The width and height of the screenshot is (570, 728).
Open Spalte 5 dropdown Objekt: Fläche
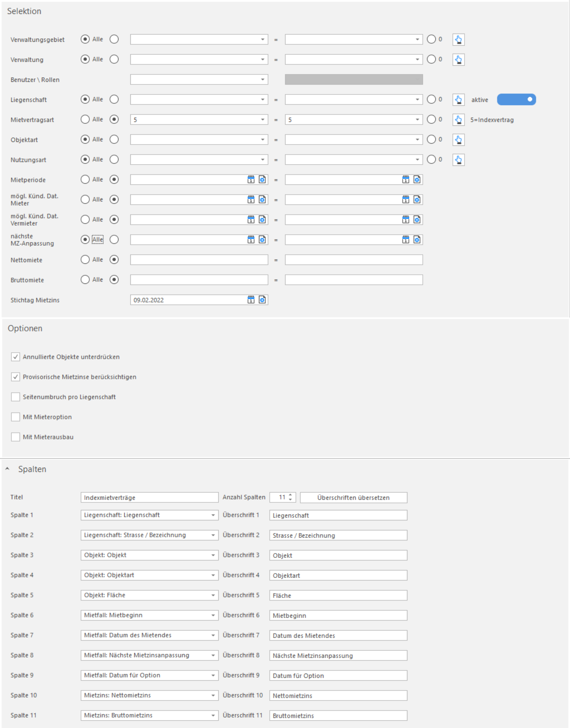pos(149,595)
